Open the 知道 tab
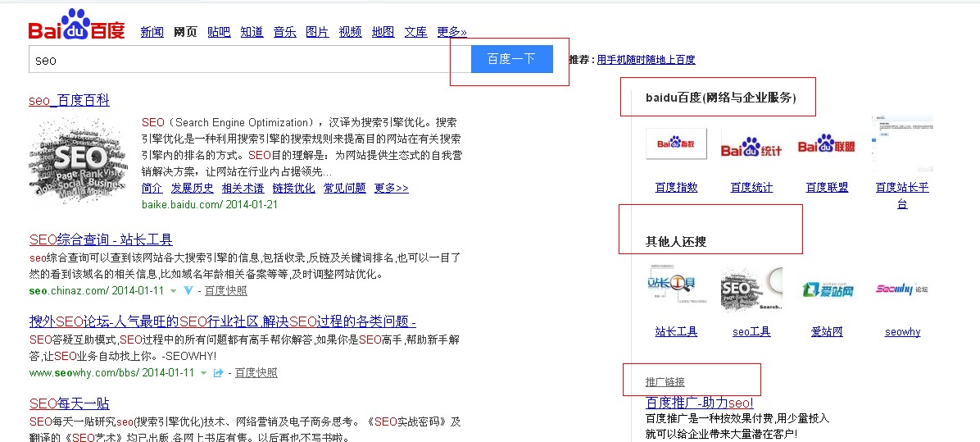 pyautogui.click(x=252, y=32)
